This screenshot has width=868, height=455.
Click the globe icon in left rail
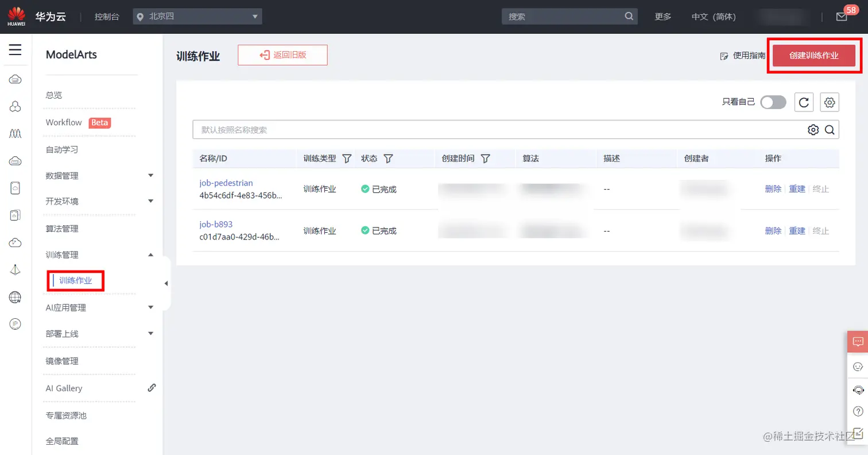pos(15,297)
